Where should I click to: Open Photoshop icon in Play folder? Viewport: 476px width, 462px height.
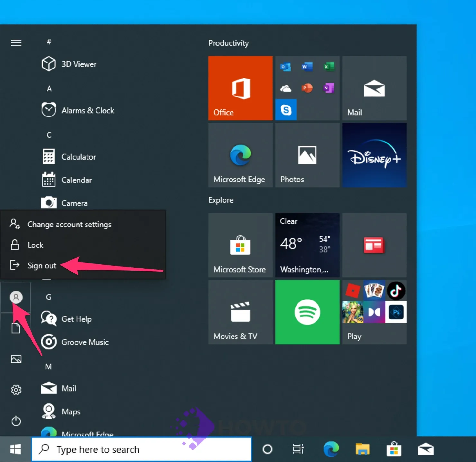tap(396, 312)
